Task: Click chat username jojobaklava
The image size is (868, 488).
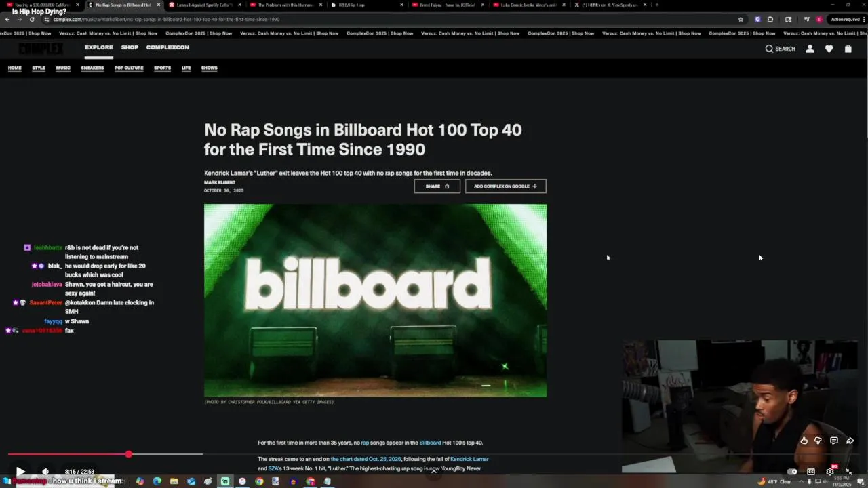Action: click(47, 285)
